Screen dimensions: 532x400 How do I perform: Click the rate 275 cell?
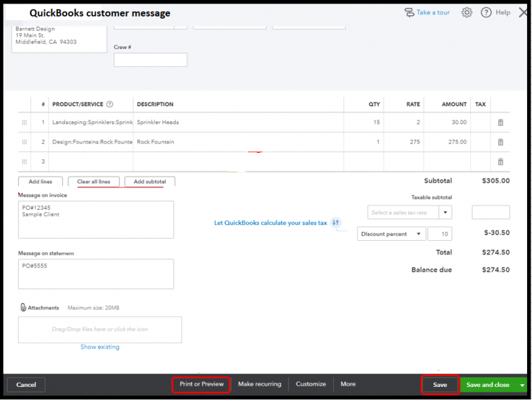pyautogui.click(x=404, y=142)
